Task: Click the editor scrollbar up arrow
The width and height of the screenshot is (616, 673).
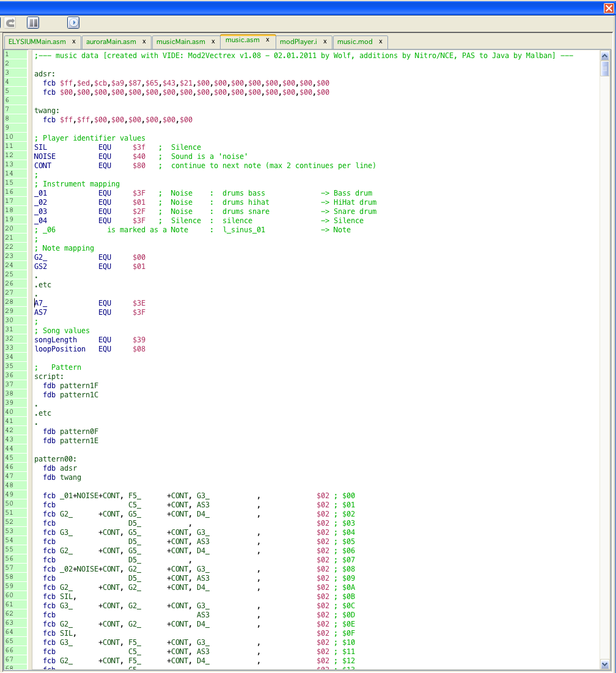Action: coord(605,54)
